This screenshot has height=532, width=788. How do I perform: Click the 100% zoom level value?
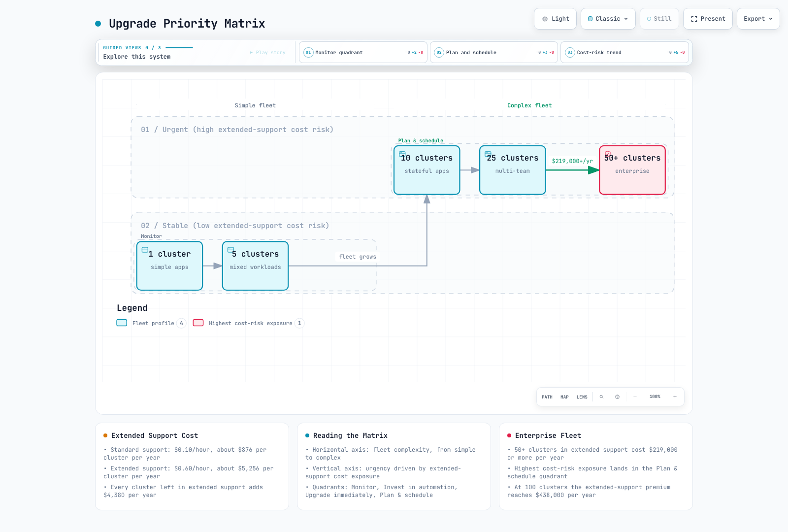coord(655,397)
